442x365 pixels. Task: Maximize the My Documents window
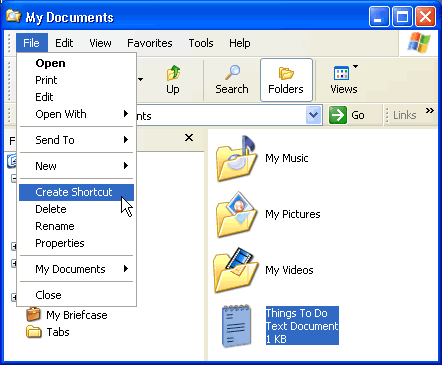coord(402,16)
